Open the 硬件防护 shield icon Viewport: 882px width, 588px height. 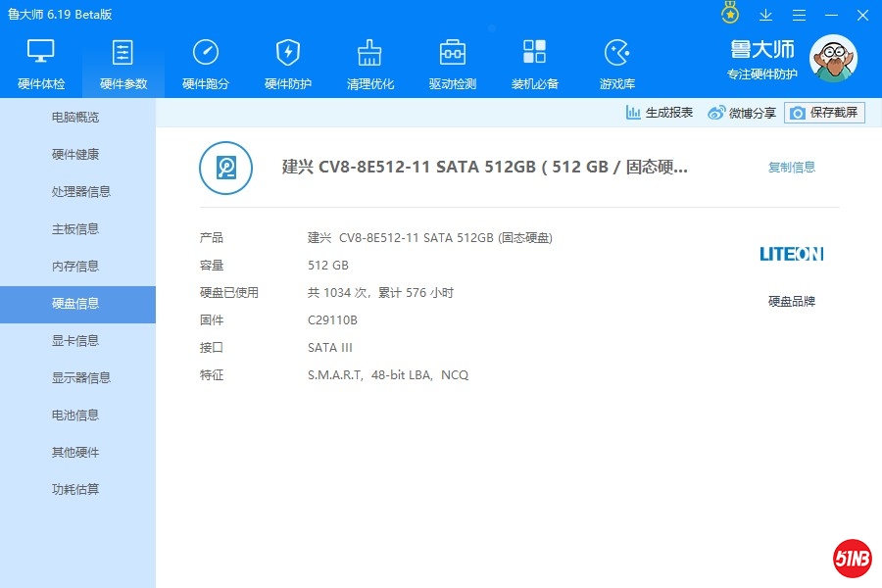(x=288, y=53)
